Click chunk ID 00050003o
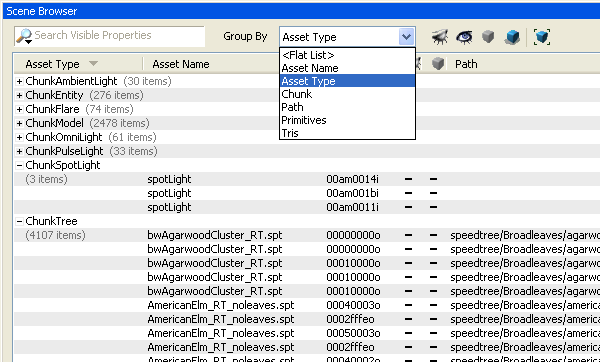Image resolution: width=600 pixels, height=362 pixels. pos(353,333)
